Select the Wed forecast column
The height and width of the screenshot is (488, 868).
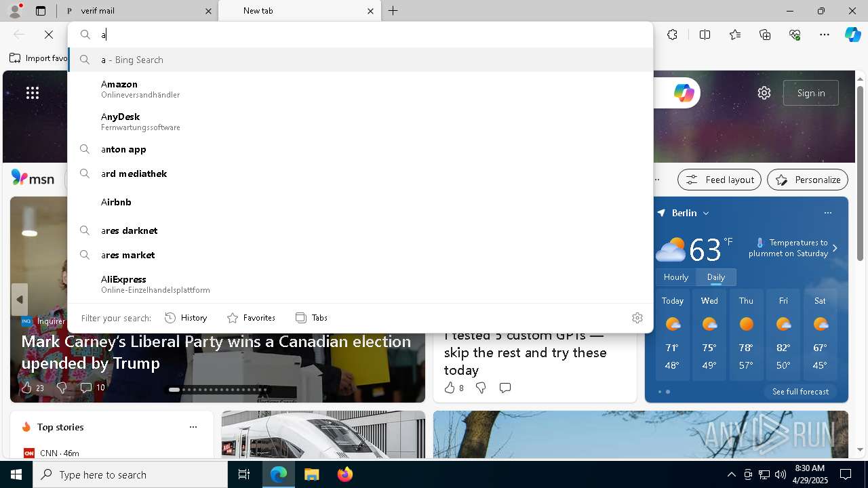(709, 335)
